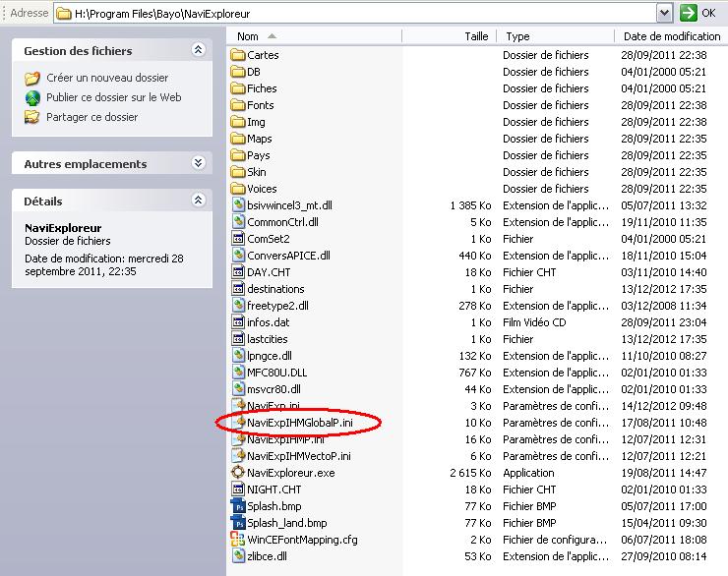This screenshot has width=728, height=576.
Task: Click the freetype2.dll file icon
Action: coord(238,305)
